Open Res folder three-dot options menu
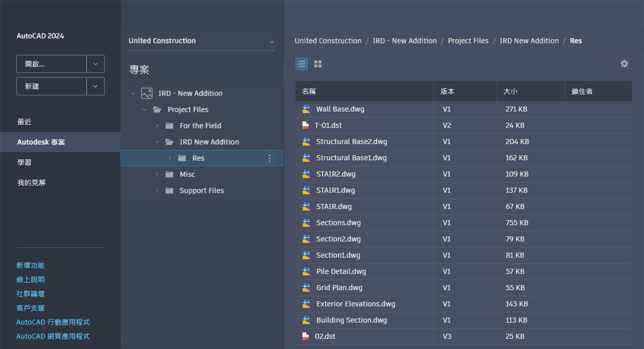This screenshot has height=349, width=644. pos(269,158)
